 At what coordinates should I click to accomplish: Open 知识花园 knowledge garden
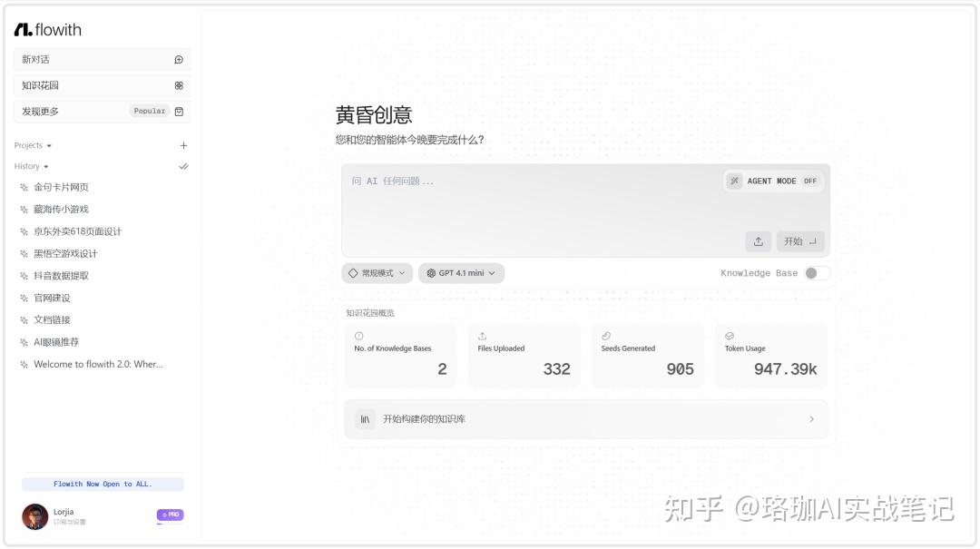(102, 85)
